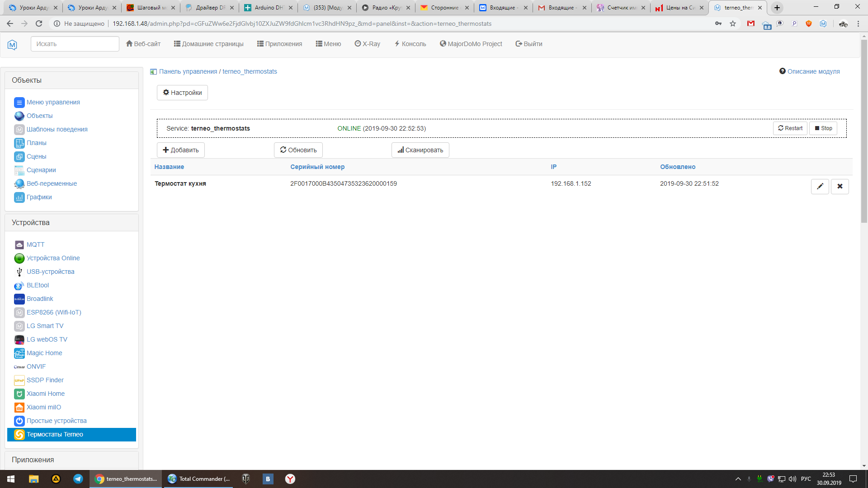Screen dimensions: 868x488
Task: Click the Magic Home icon in sidebar
Action: [19, 353]
